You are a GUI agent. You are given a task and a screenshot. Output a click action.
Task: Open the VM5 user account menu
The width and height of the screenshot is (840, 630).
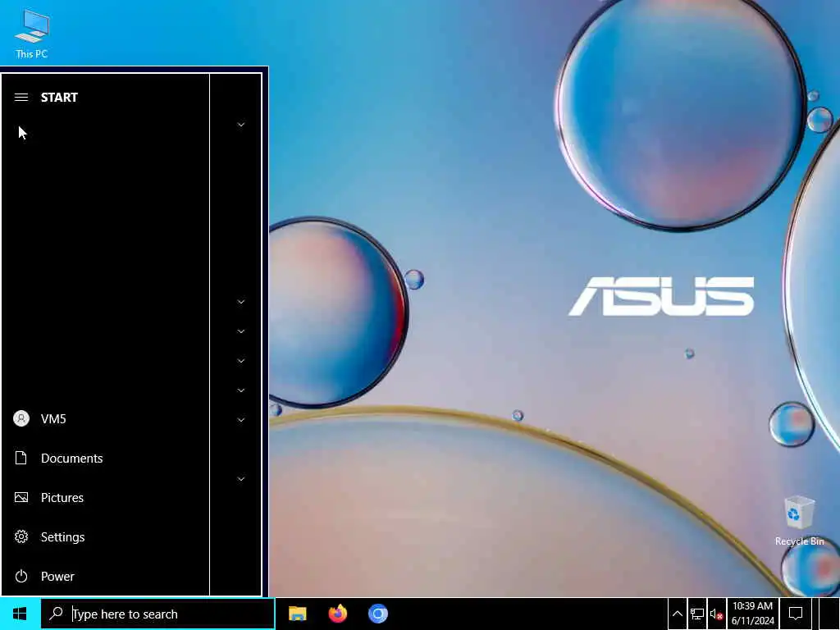pyautogui.click(x=105, y=418)
